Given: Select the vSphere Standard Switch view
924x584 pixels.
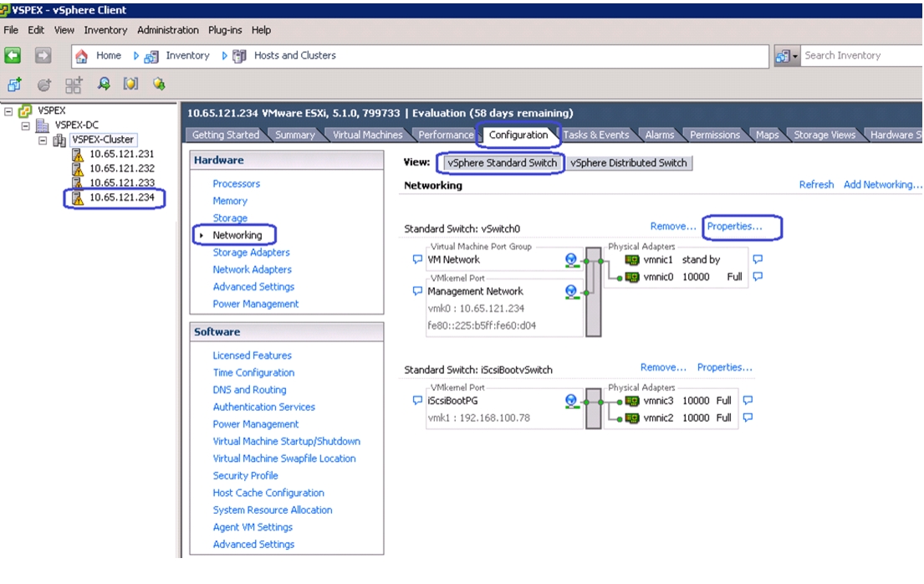Looking at the screenshot, I should (502, 163).
